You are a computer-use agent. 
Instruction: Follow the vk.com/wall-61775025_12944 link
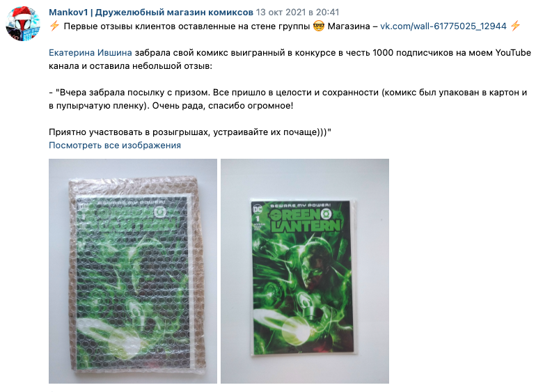tap(443, 26)
